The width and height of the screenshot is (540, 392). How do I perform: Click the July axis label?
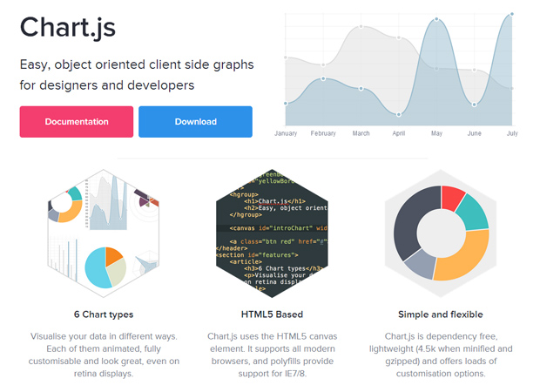tap(512, 133)
